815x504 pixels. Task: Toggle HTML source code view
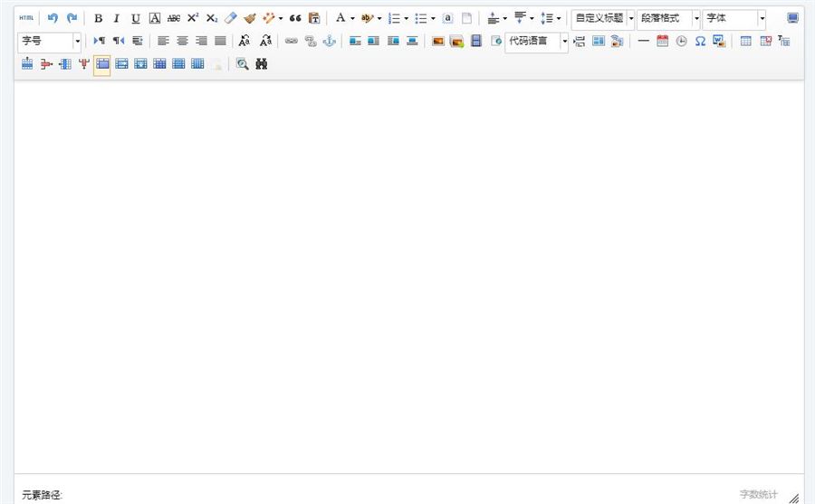pyautogui.click(x=26, y=18)
